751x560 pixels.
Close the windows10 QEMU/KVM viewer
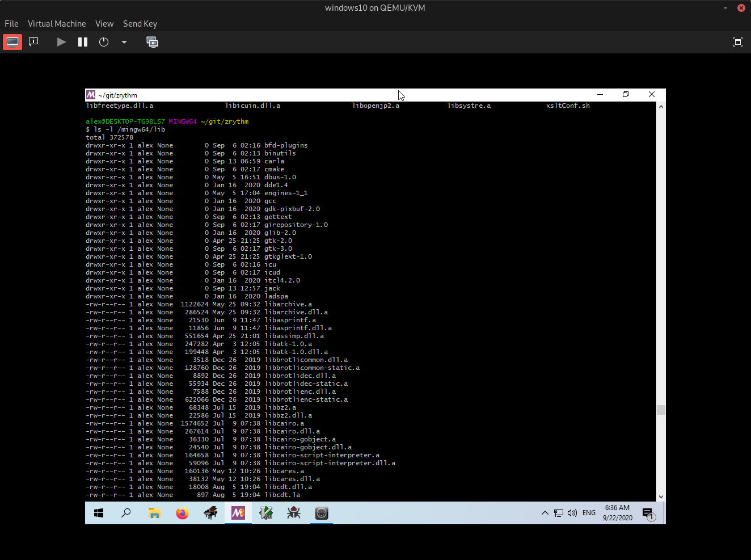741,8
